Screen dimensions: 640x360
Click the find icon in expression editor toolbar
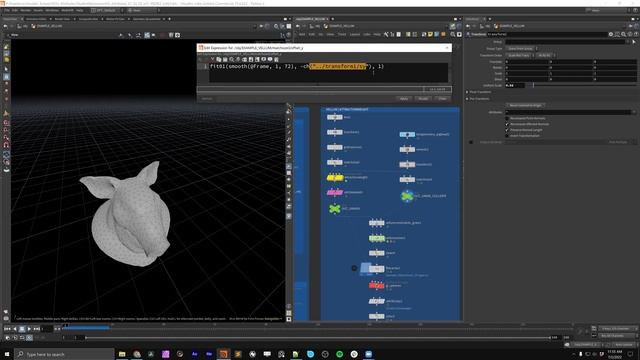[x=231, y=59]
